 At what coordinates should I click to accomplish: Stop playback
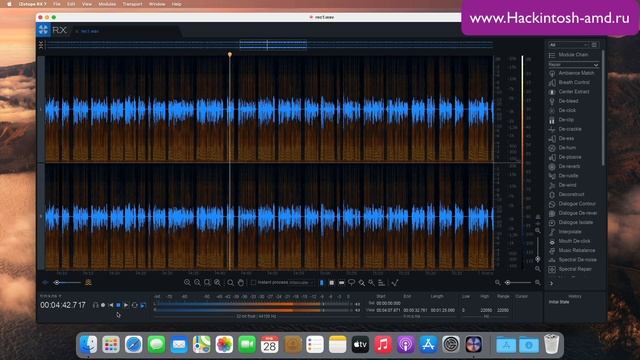118,305
